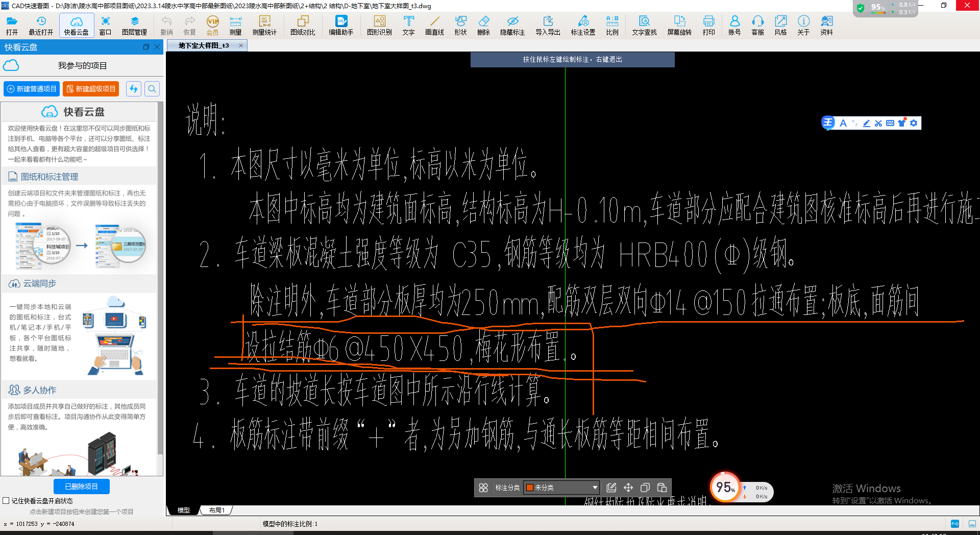This screenshot has width=980, height=535.
Task: Switch input language with the A icon
Action: (x=843, y=123)
